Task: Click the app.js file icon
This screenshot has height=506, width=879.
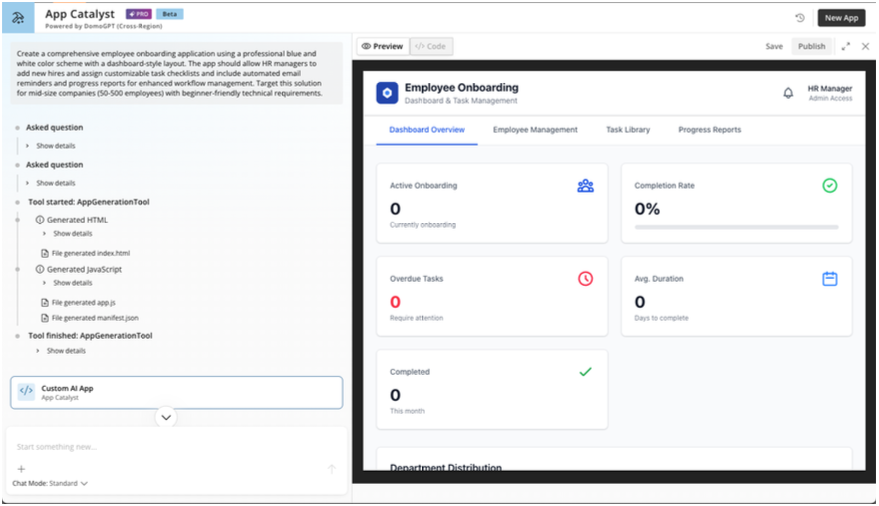Action: tap(45, 303)
